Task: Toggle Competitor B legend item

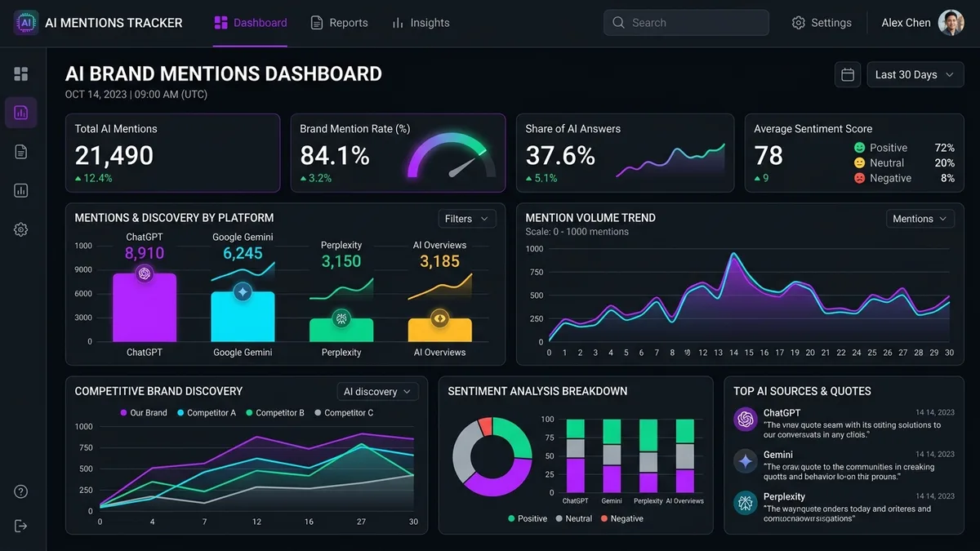Action: tap(274, 413)
